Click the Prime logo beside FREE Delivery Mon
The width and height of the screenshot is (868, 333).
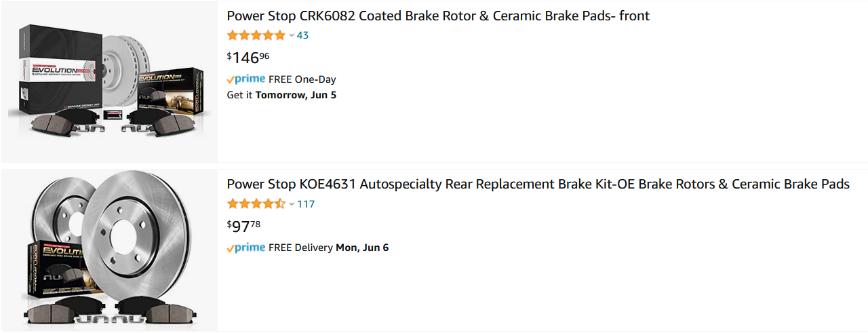point(246,248)
